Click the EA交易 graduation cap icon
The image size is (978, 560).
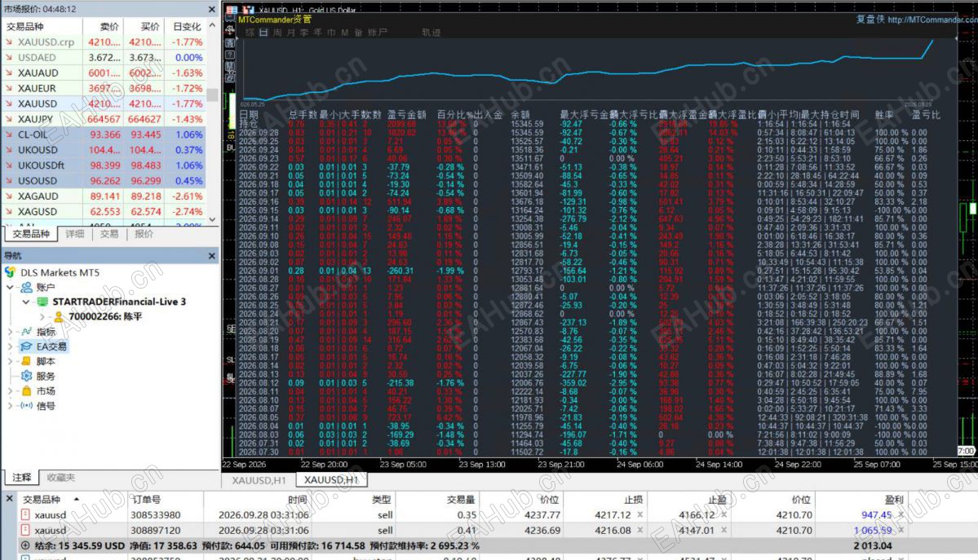click(x=26, y=346)
